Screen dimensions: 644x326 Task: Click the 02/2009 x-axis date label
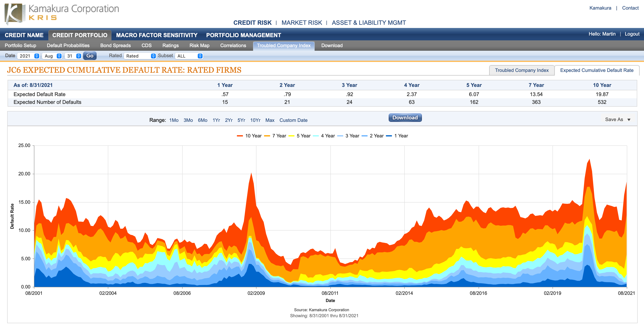click(x=256, y=293)
